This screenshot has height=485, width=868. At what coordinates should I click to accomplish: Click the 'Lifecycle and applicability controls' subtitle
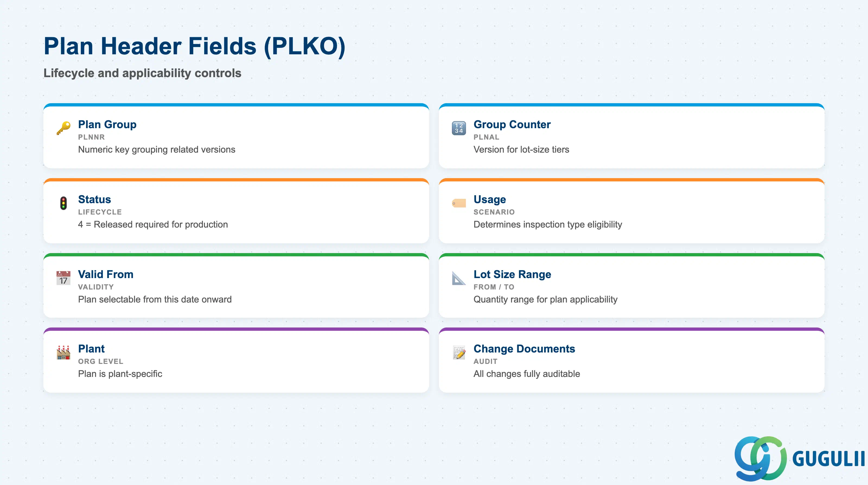pyautogui.click(x=142, y=73)
